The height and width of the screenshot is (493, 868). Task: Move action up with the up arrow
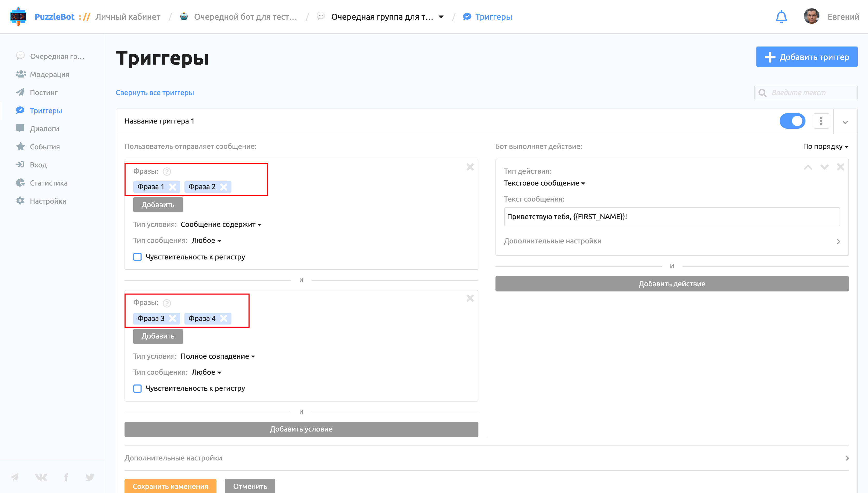click(808, 167)
